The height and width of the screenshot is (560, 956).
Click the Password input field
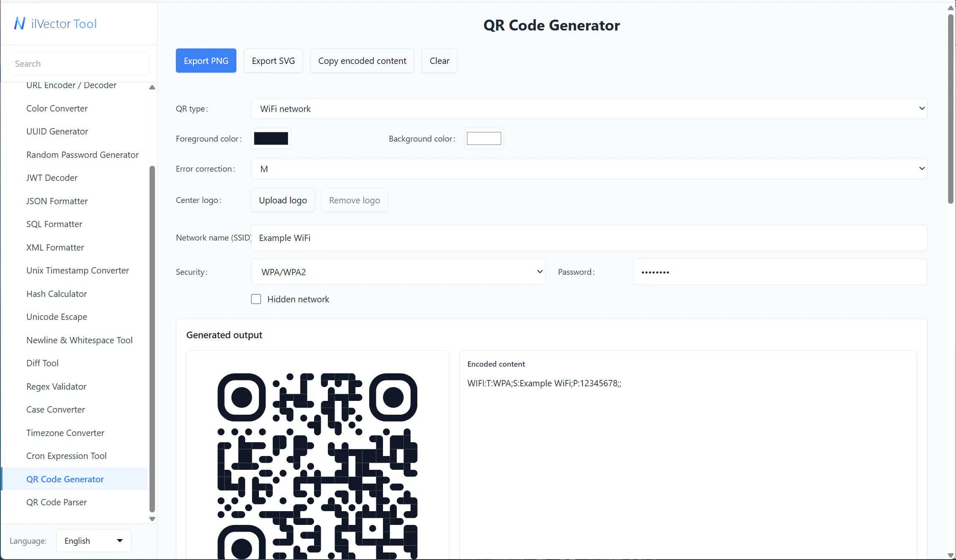coord(780,272)
